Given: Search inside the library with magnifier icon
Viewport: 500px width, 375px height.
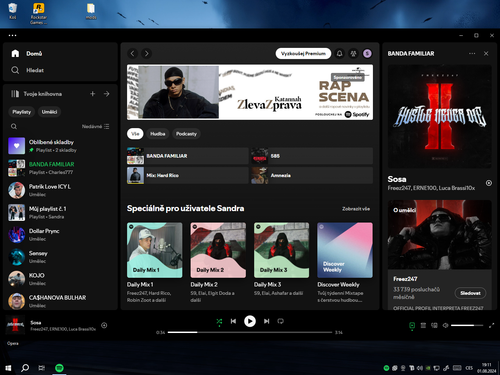Looking at the screenshot, I should click(14, 127).
